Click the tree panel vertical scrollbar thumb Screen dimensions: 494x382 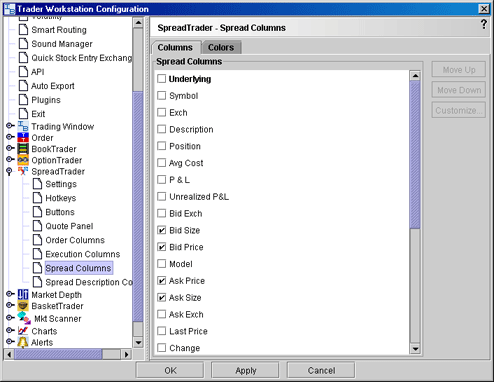138,207
